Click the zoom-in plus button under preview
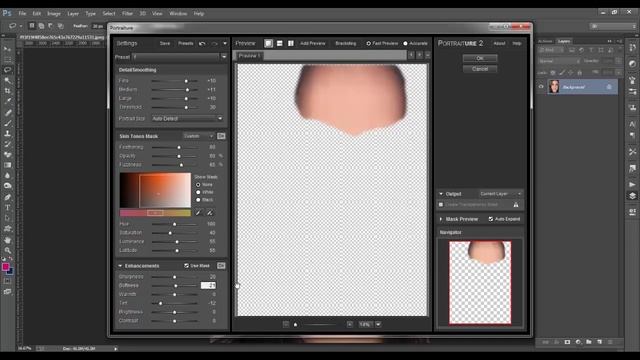 [x=350, y=324]
